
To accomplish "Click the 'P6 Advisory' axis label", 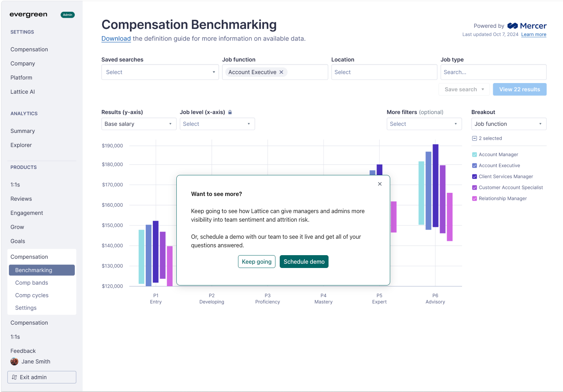I will (x=435, y=299).
